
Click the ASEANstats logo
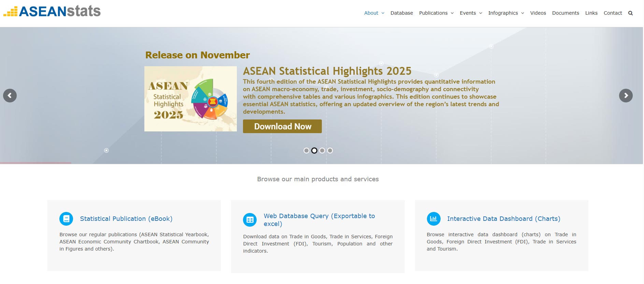[x=52, y=11]
